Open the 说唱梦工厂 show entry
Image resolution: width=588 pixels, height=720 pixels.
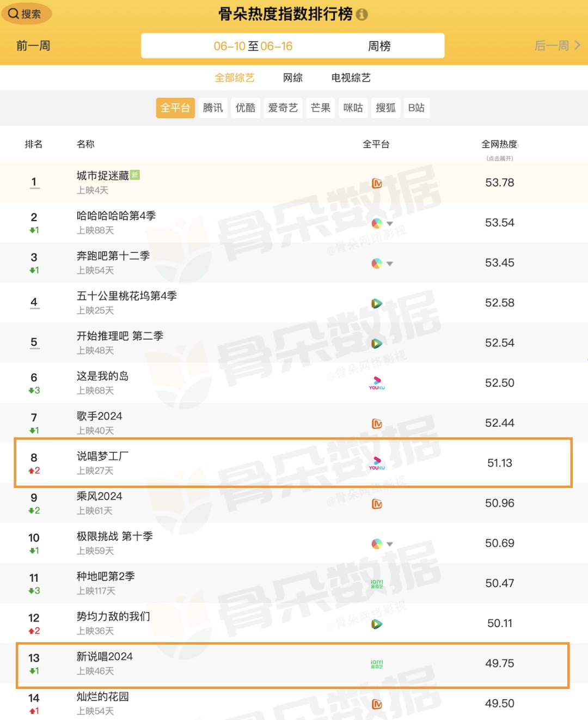click(103, 456)
